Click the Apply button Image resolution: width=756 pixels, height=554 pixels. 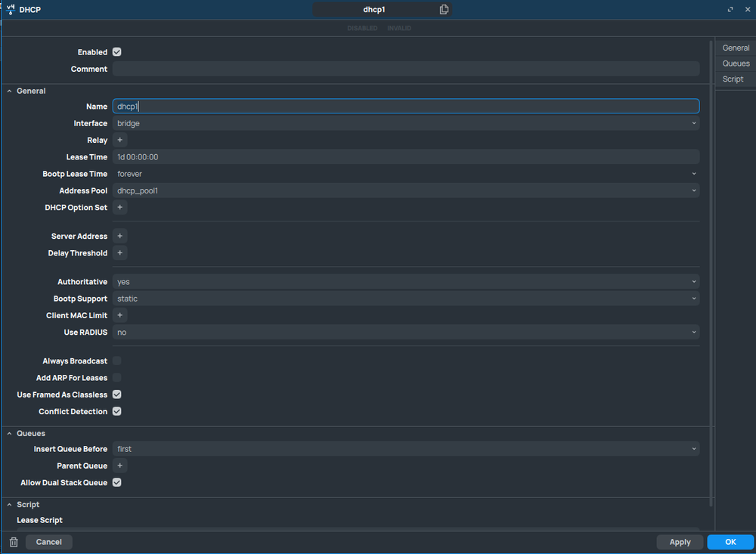click(x=679, y=542)
